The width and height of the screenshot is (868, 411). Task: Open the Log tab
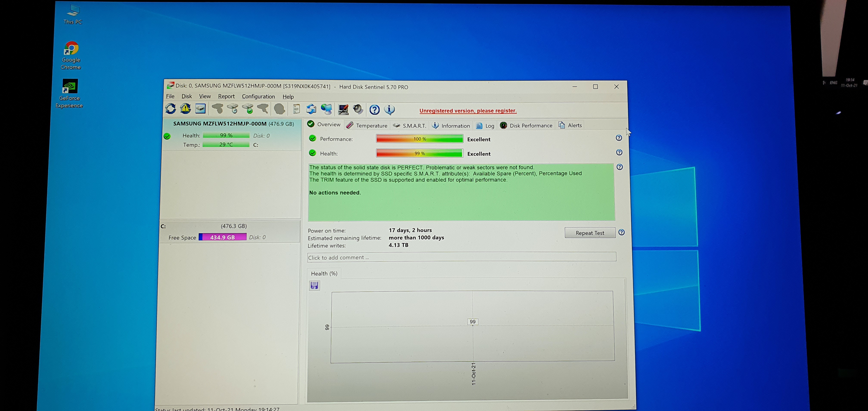pyautogui.click(x=485, y=126)
